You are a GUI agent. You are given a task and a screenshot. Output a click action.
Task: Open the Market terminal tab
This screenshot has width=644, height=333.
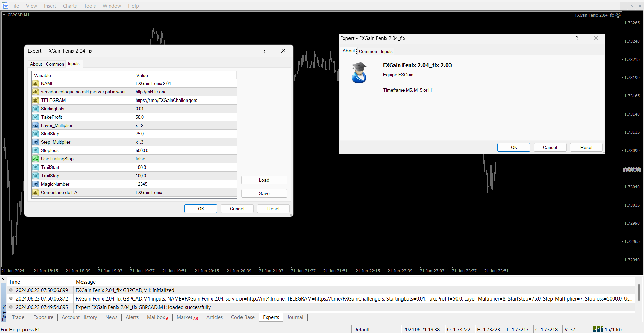point(187,317)
